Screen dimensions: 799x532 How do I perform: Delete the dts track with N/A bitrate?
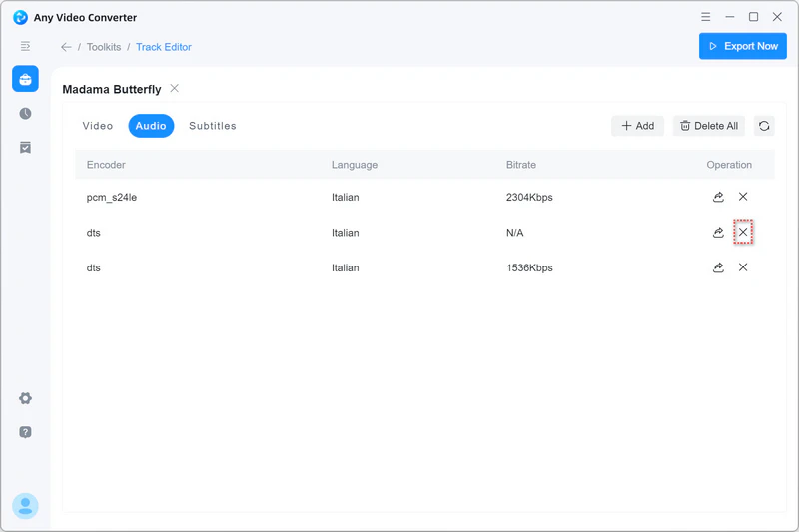coord(743,233)
